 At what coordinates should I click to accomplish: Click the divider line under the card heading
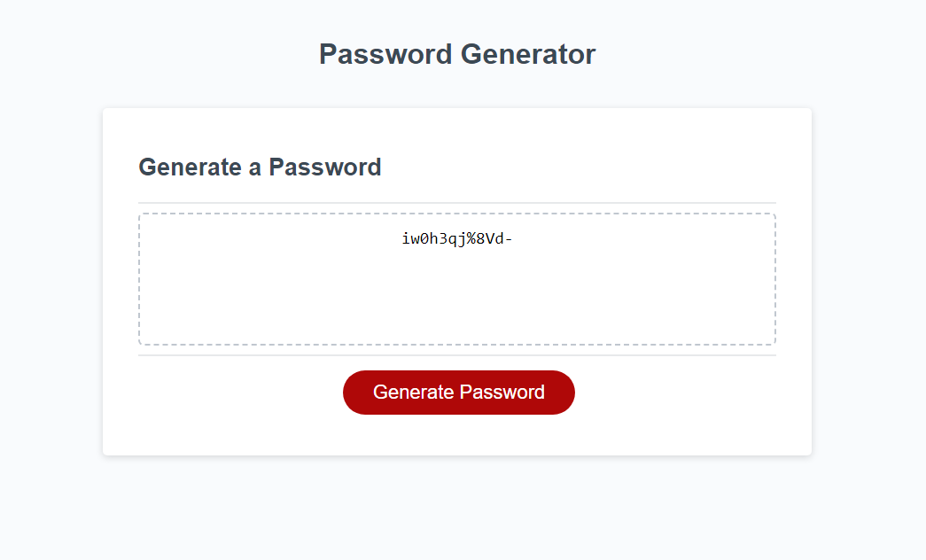pyautogui.click(x=456, y=203)
